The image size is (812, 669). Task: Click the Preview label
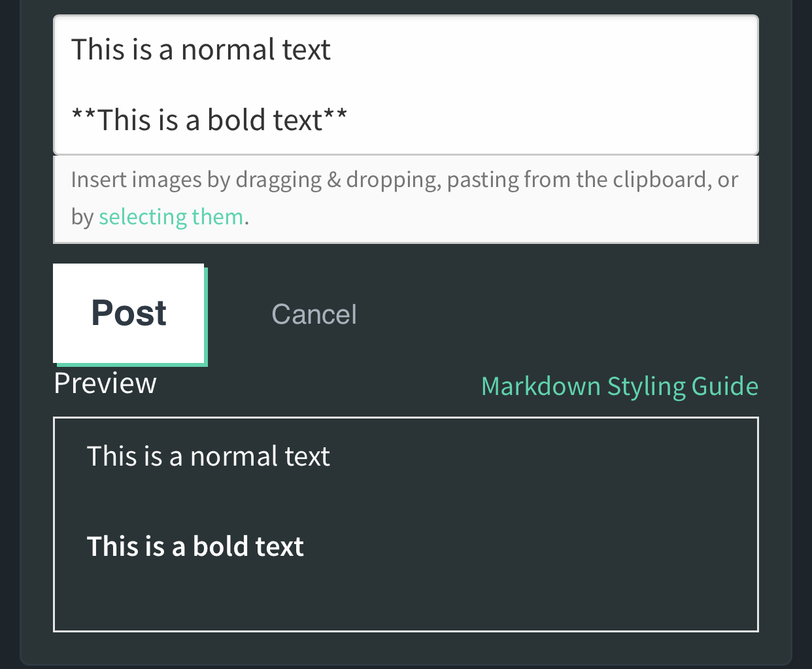[x=105, y=383]
